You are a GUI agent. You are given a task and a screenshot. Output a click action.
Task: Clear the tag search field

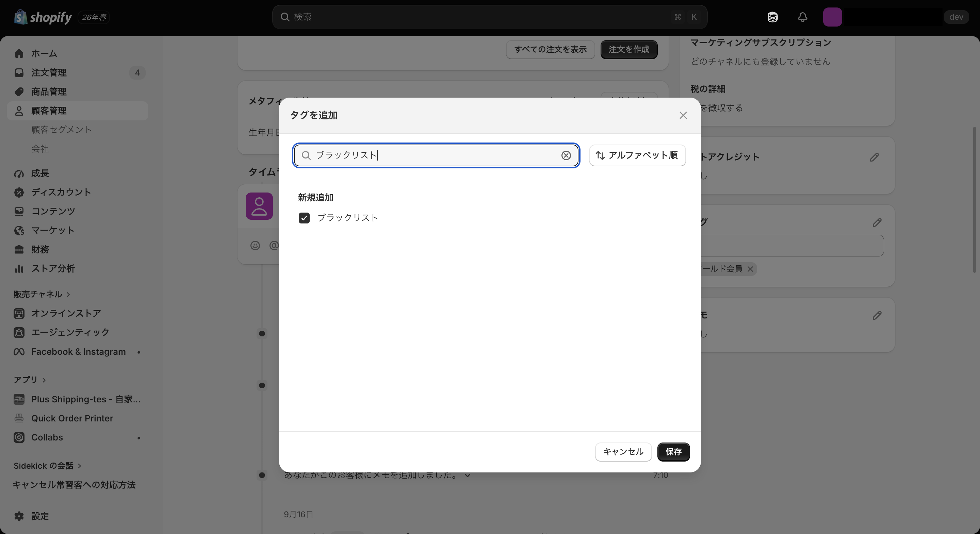click(566, 155)
